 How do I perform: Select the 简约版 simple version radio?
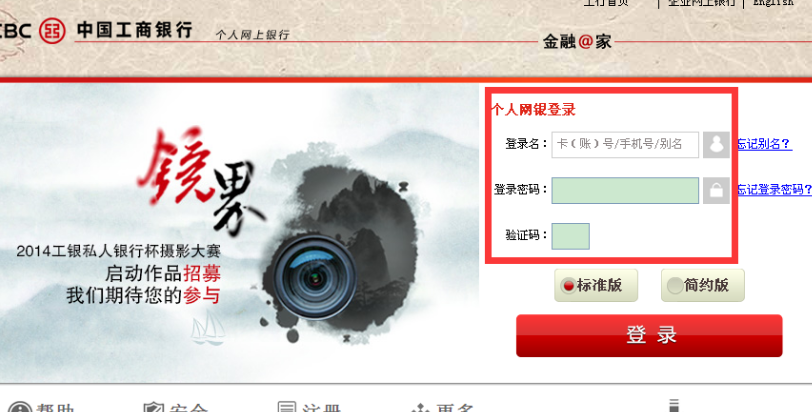pyautogui.click(x=675, y=285)
